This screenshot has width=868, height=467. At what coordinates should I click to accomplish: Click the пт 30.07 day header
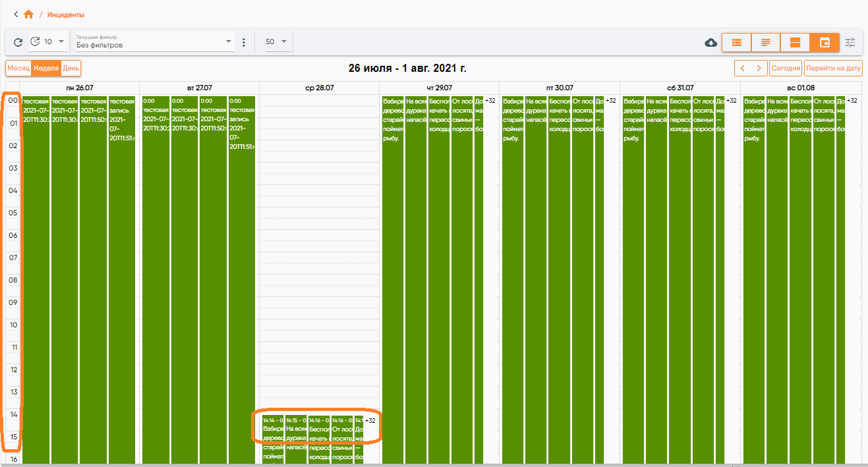(x=560, y=88)
